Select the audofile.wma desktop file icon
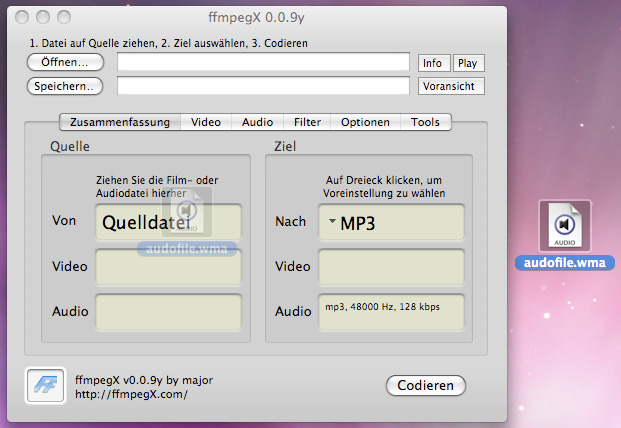The width and height of the screenshot is (621, 428). tap(565, 226)
